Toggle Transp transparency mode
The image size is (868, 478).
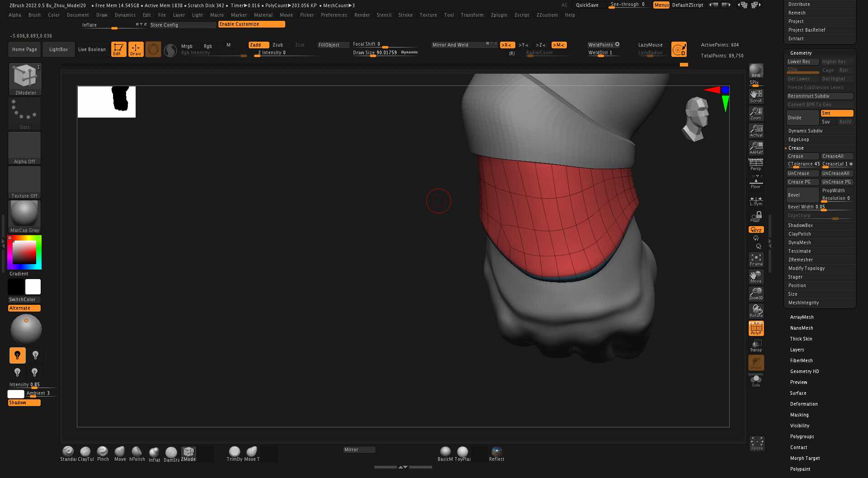point(756,345)
